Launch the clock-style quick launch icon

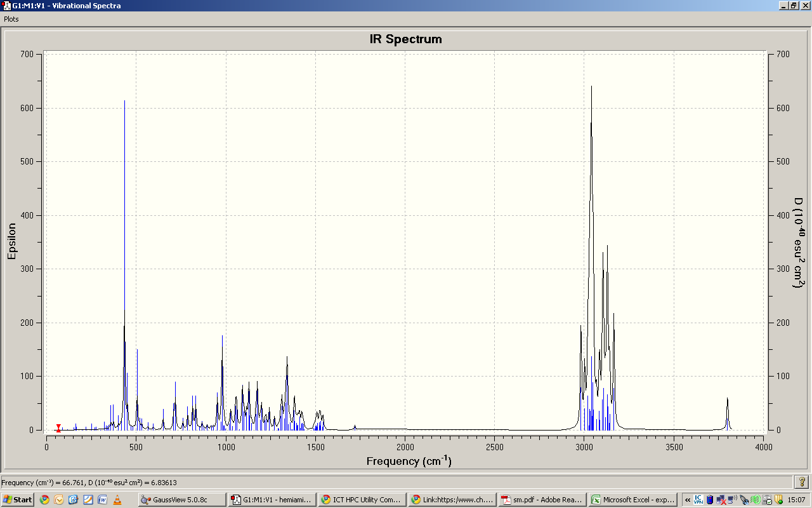click(59, 500)
